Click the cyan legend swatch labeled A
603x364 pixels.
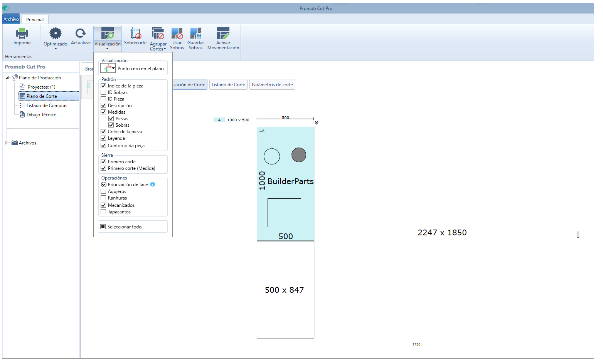219,120
